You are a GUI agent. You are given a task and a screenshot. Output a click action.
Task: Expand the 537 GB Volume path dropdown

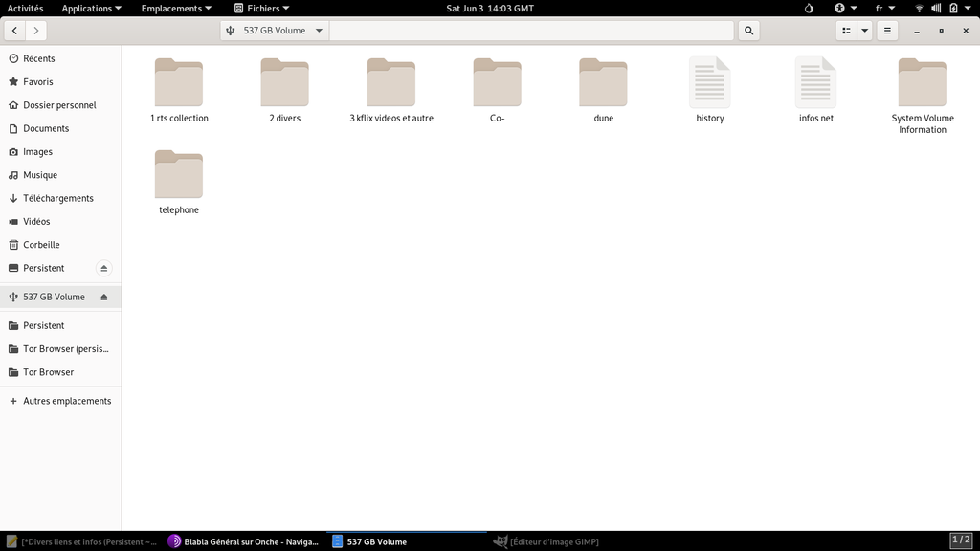[x=319, y=31]
